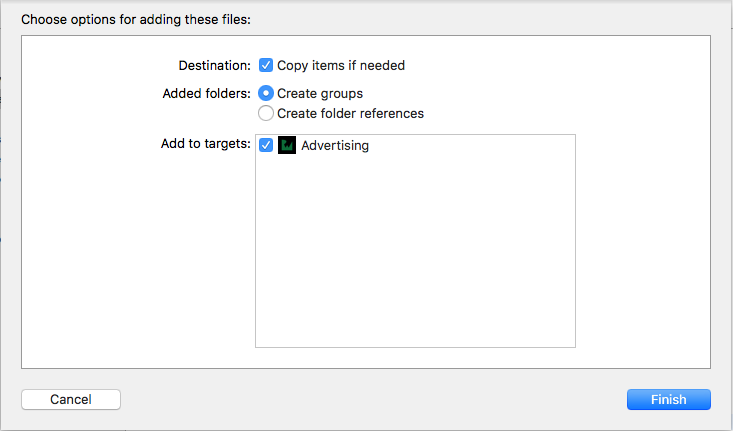Viewport: 733px width, 431px height.
Task: Click the Copy items if needed label text
Action: (341, 65)
